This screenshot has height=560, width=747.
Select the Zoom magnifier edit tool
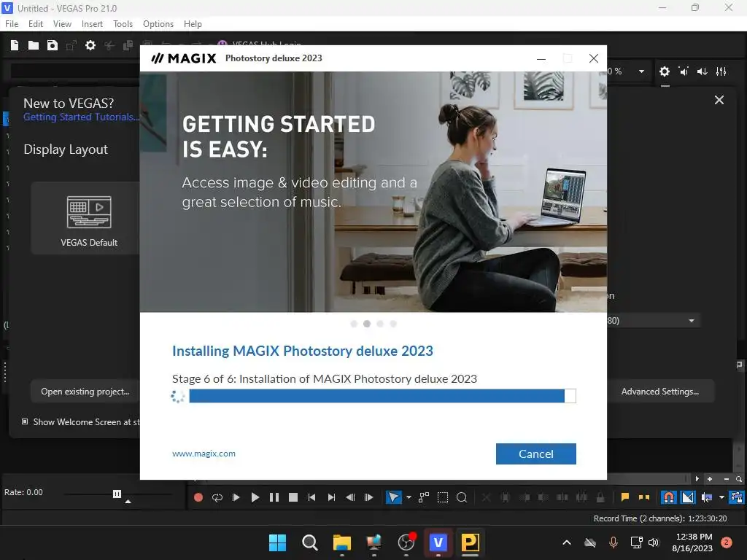(x=462, y=497)
